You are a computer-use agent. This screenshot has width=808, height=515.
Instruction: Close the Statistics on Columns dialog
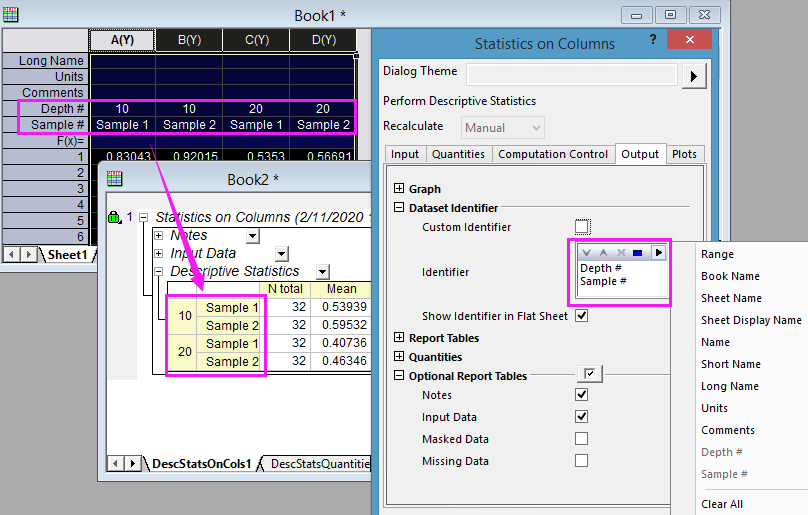689,39
